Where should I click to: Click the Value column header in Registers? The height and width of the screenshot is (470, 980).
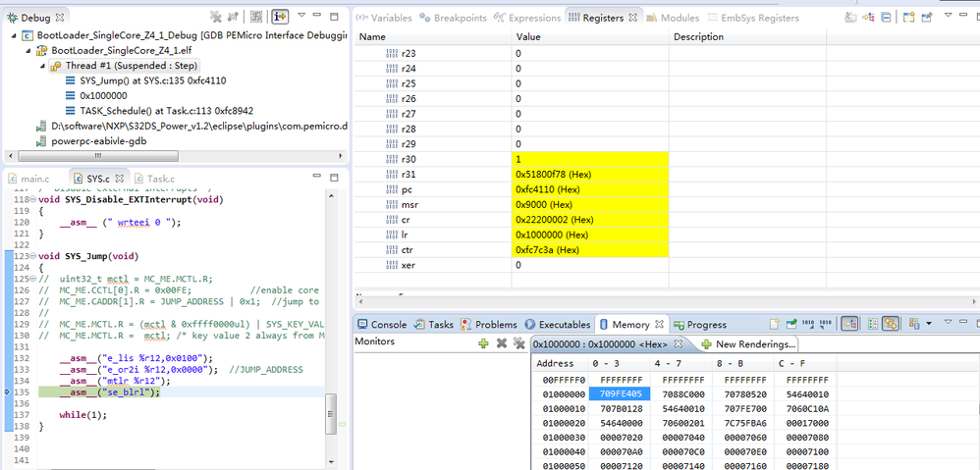[590, 37]
